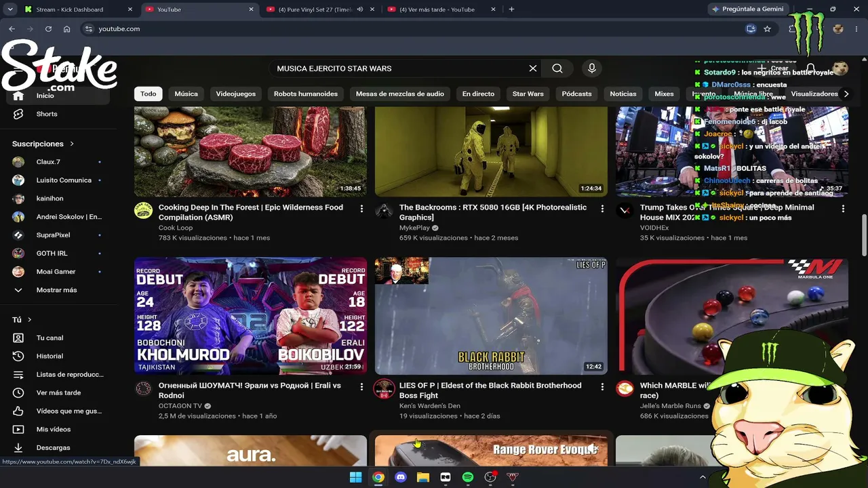868x488 pixels.
Task: Click the install app icon in address bar
Action: tap(750, 29)
